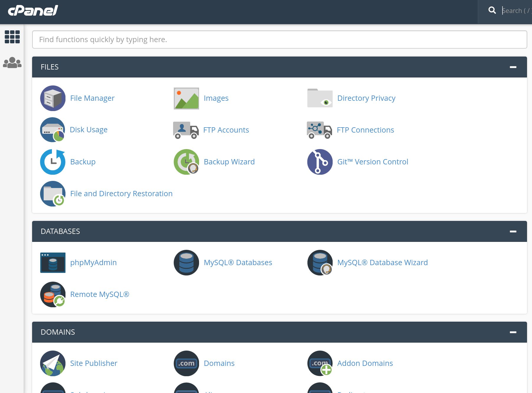Click the Git Version Control icon
This screenshot has width=532, height=393.
[320, 162]
